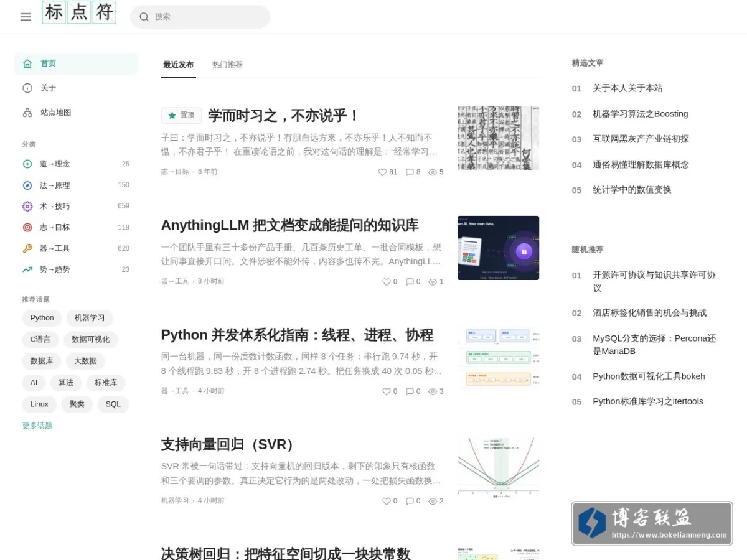Like the Python 并发 article heart icon
The height and width of the screenshot is (560, 747).
click(387, 391)
